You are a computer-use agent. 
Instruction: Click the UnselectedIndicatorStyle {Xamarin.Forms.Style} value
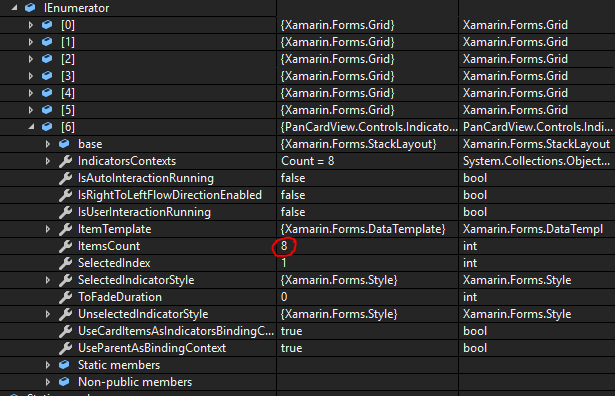click(x=339, y=314)
